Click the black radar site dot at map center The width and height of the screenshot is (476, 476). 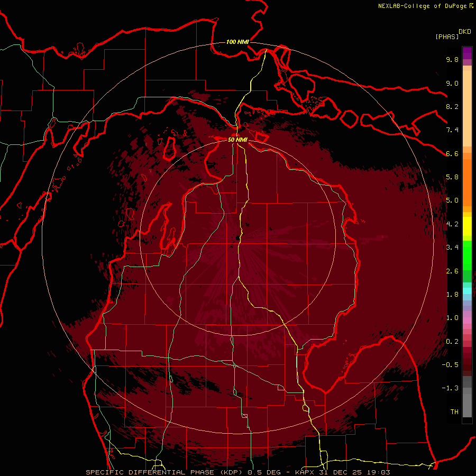click(237, 239)
